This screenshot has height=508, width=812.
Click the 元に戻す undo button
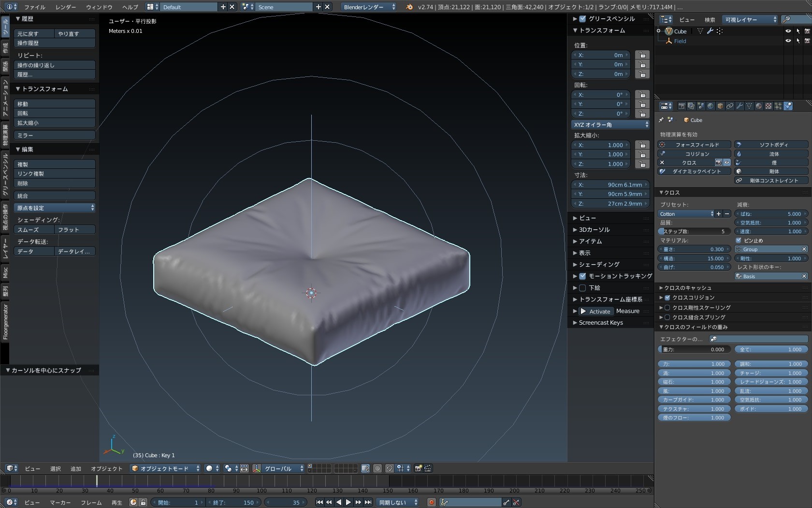pos(34,34)
